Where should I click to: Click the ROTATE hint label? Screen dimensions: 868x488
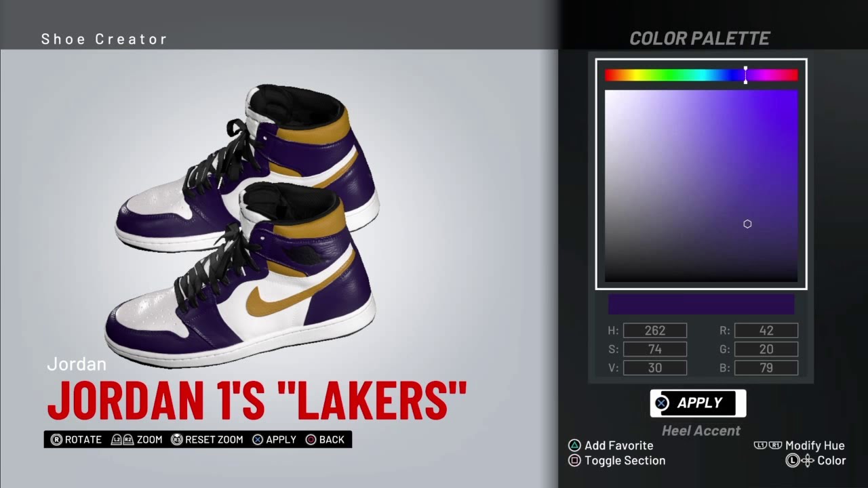pos(83,440)
